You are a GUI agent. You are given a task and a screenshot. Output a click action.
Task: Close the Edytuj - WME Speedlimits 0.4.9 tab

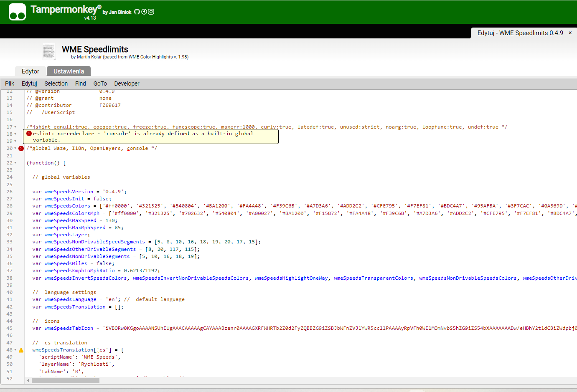coord(570,33)
